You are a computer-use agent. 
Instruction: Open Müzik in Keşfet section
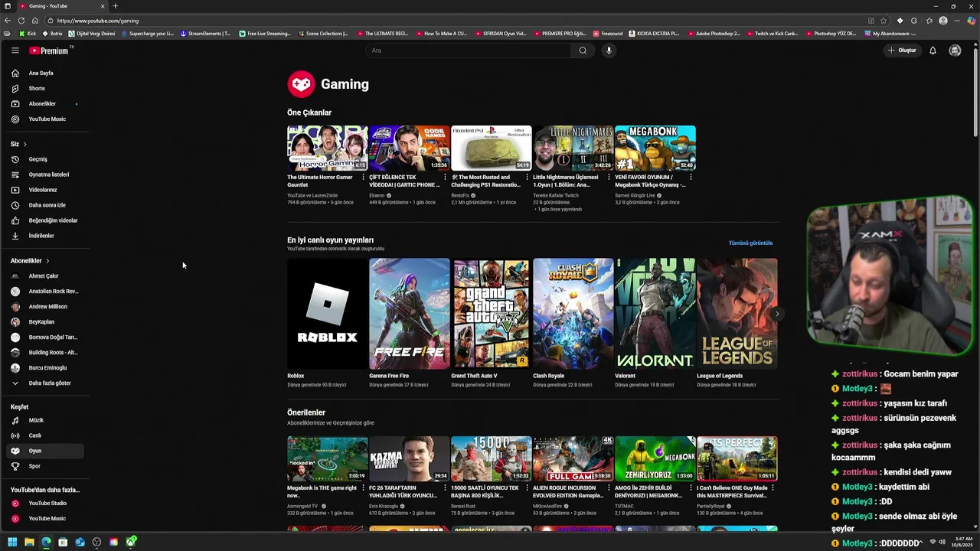(44, 420)
